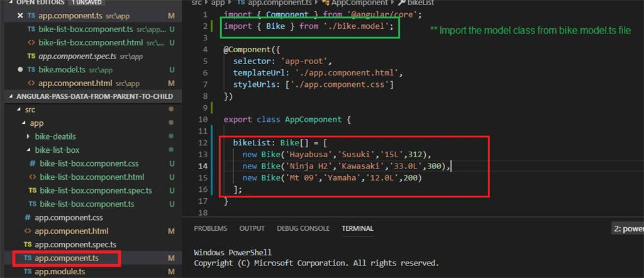Click TS icon of app.module.ts
The height and width of the screenshot is (278, 644).
click(x=28, y=272)
